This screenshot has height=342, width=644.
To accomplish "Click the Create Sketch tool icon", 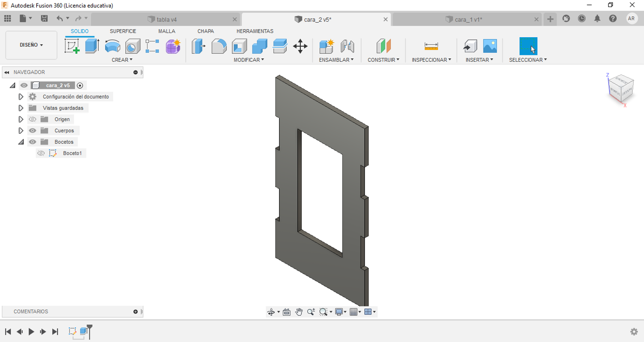I will [x=72, y=46].
